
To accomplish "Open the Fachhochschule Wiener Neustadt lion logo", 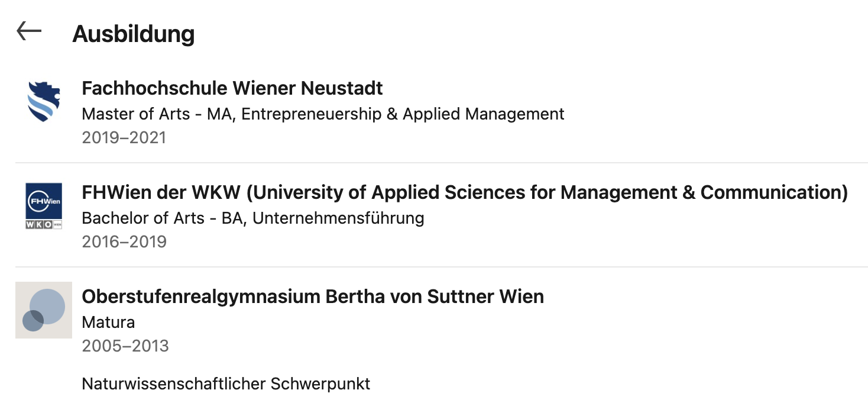I will pos(44,102).
